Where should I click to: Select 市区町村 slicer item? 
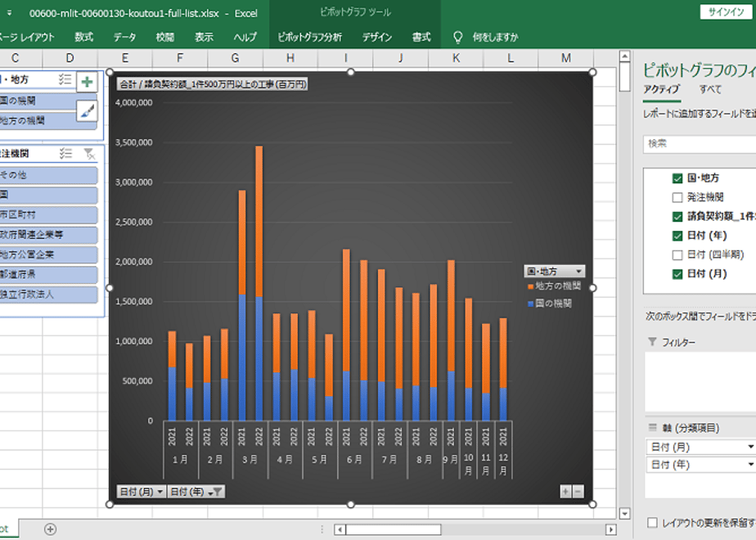pos(48,214)
